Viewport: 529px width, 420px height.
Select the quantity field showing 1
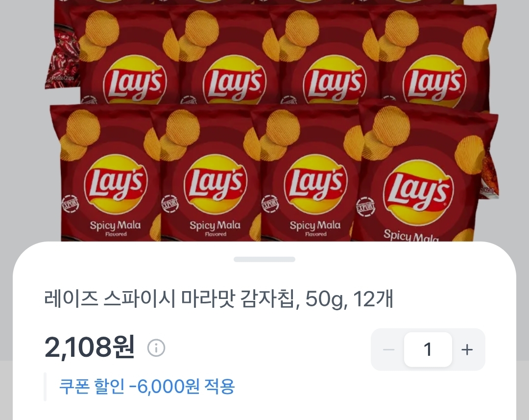click(x=428, y=349)
